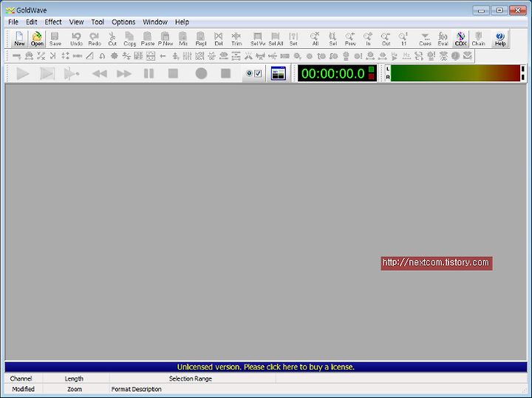Viewport: 532px width, 398px height.
Task: Open the Options menu
Action: (x=123, y=22)
